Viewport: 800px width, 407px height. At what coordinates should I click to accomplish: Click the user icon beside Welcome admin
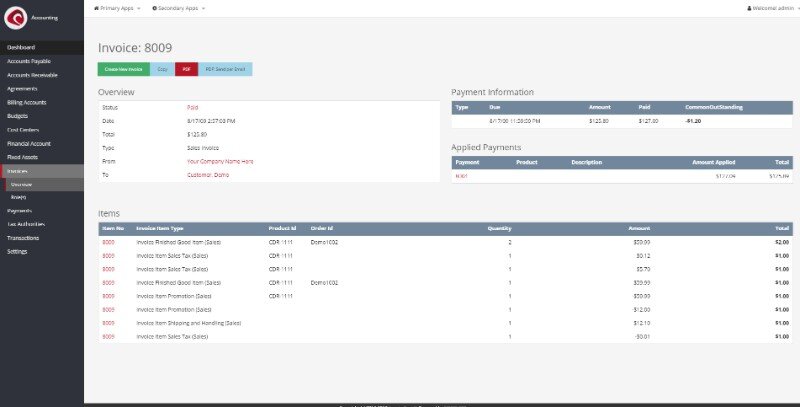tap(750, 8)
